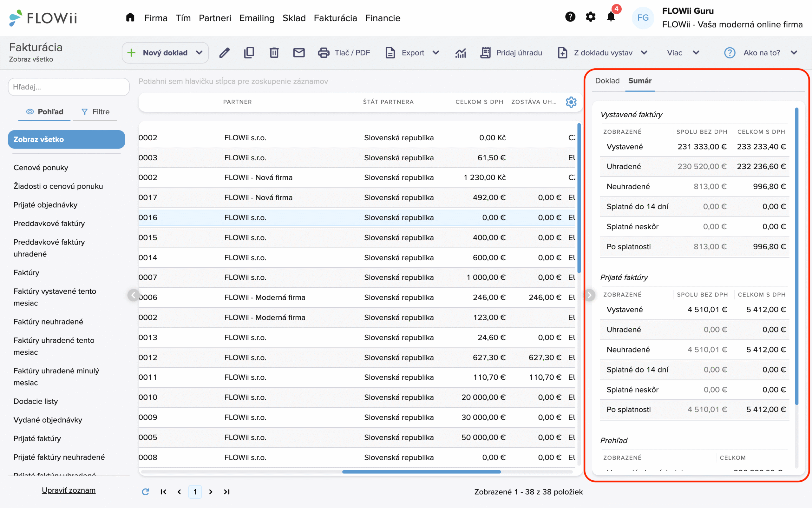Image resolution: width=812 pixels, height=508 pixels.
Task: Select Zobraz všetko view
Action: [66, 139]
